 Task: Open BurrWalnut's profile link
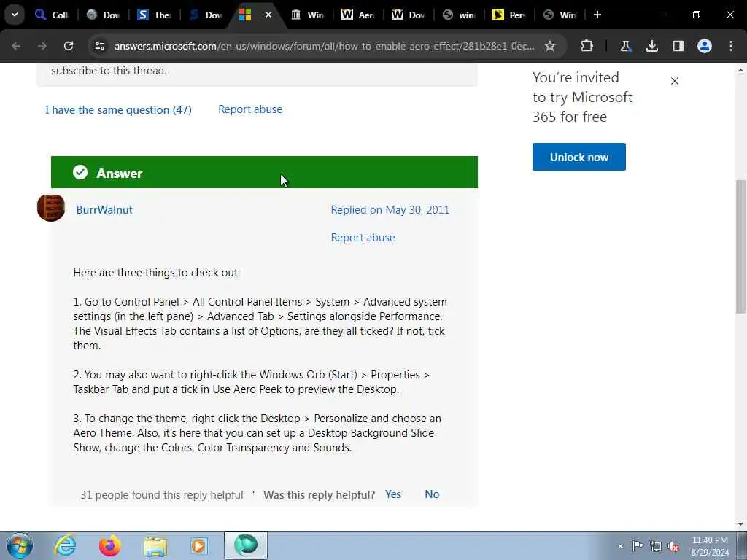click(x=104, y=210)
